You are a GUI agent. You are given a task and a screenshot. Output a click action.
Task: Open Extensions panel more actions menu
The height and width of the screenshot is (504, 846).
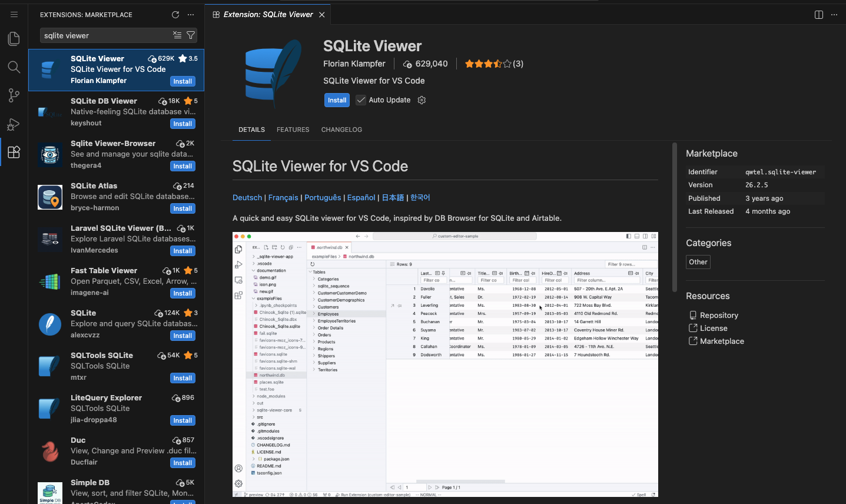pyautogui.click(x=190, y=15)
